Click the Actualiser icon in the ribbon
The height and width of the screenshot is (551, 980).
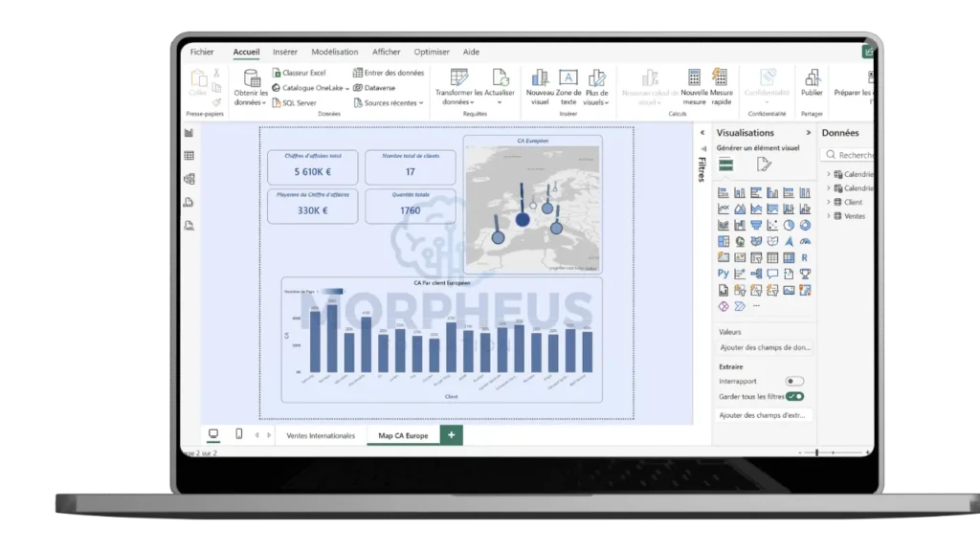(x=500, y=77)
